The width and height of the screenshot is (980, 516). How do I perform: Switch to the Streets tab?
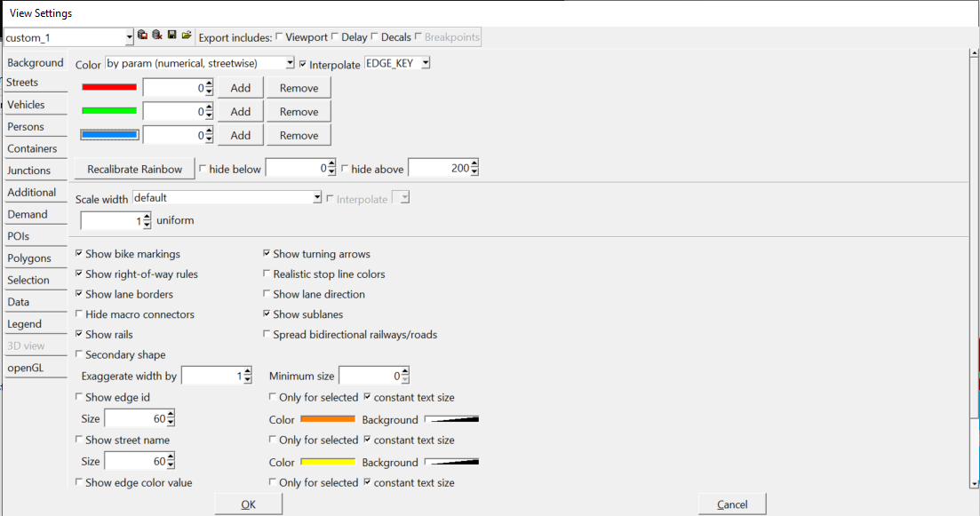tap(36, 83)
